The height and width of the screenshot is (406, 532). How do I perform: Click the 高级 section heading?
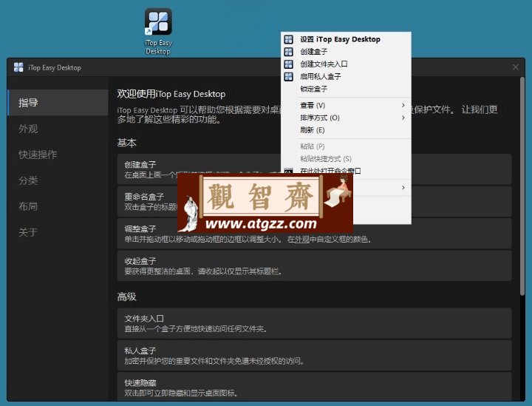pos(126,297)
